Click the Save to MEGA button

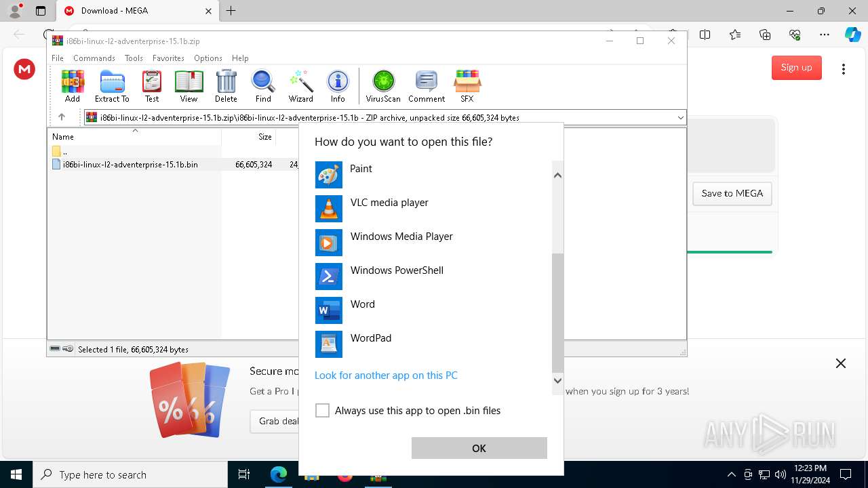coord(732,193)
